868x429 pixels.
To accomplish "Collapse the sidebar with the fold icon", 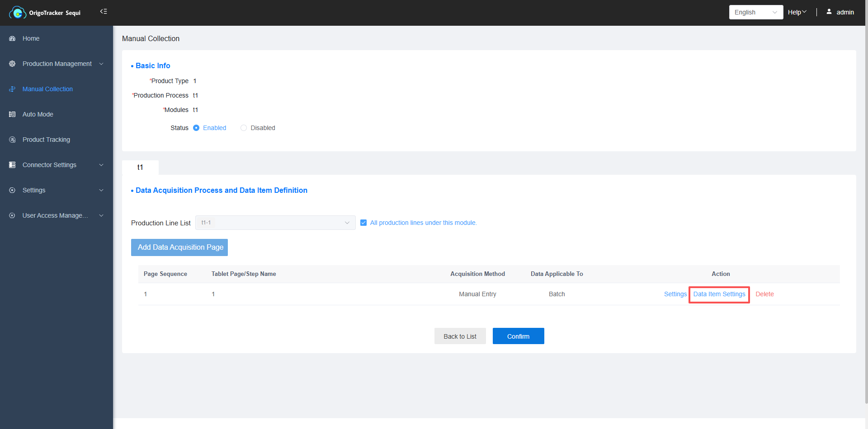I will pyautogui.click(x=104, y=11).
